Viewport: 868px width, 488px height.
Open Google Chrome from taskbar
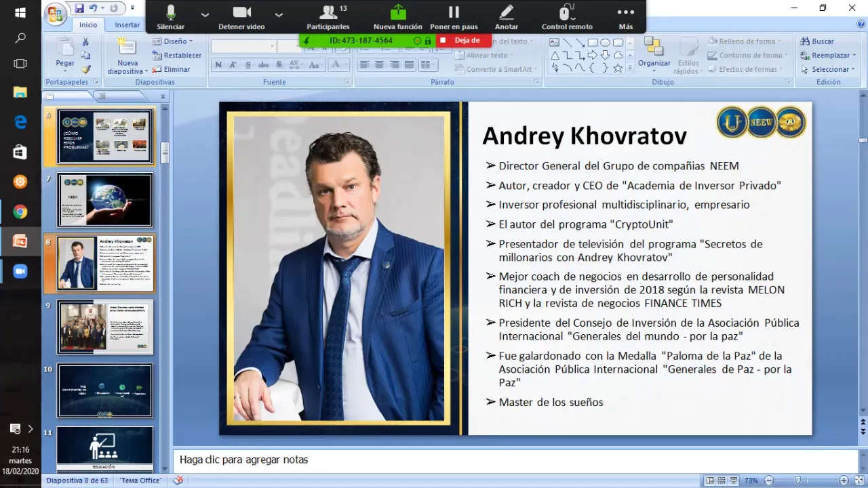click(20, 212)
